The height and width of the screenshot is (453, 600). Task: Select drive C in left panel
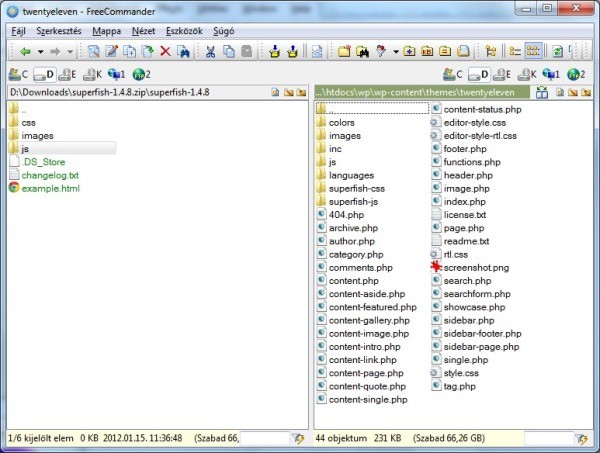tap(18, 74)
